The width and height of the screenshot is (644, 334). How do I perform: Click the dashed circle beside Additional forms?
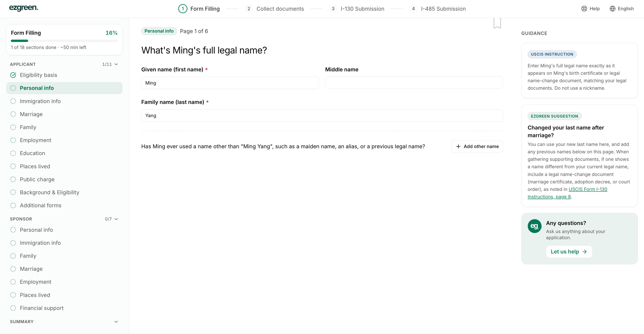click(x=13, y=205)
